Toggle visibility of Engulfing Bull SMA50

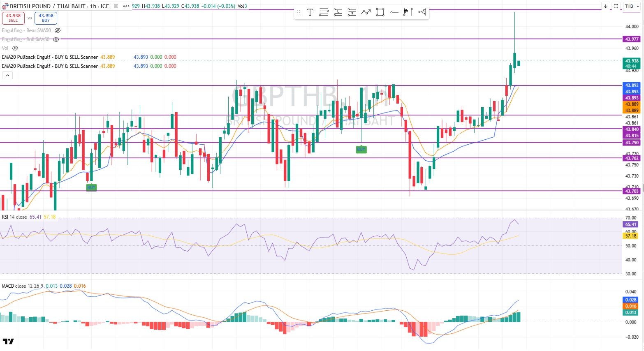pos(56,39)
